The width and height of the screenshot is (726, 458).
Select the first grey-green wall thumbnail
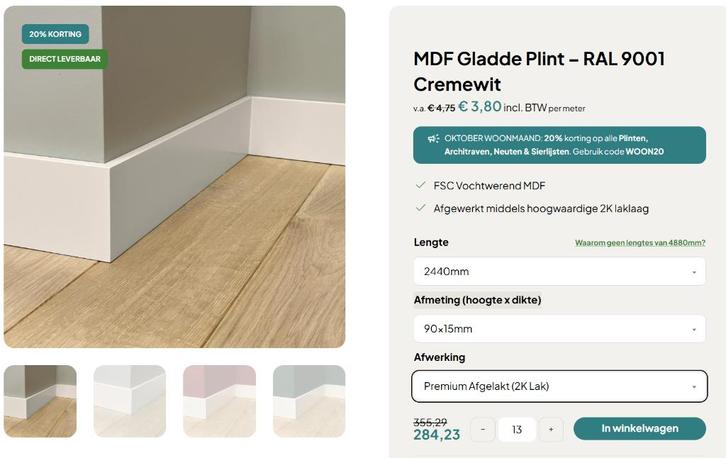40,401
